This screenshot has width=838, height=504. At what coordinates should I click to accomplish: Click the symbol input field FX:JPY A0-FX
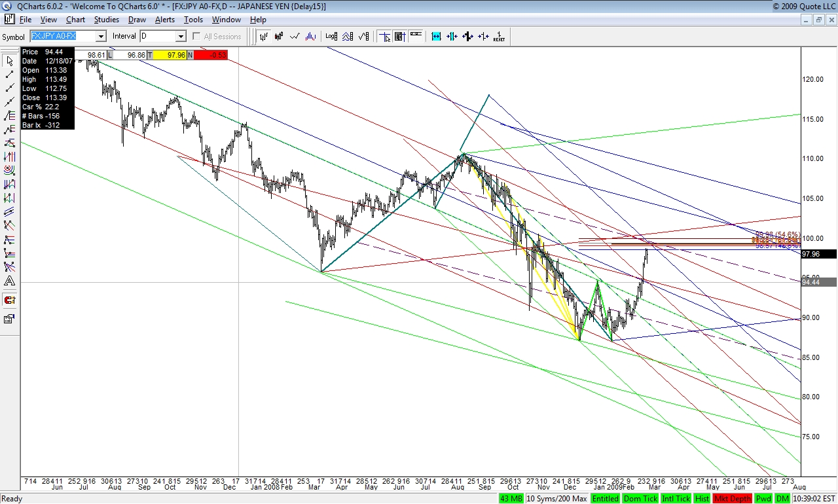point(63,37)
